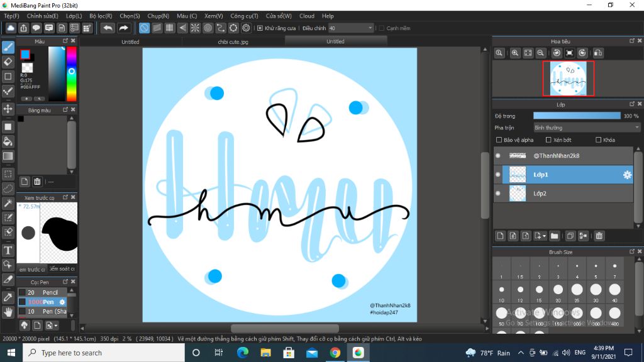Click the Redo arrow in the toolbar
Image resolution: width=644 pixels, height=362 pixels.
[x=123, y=28]
